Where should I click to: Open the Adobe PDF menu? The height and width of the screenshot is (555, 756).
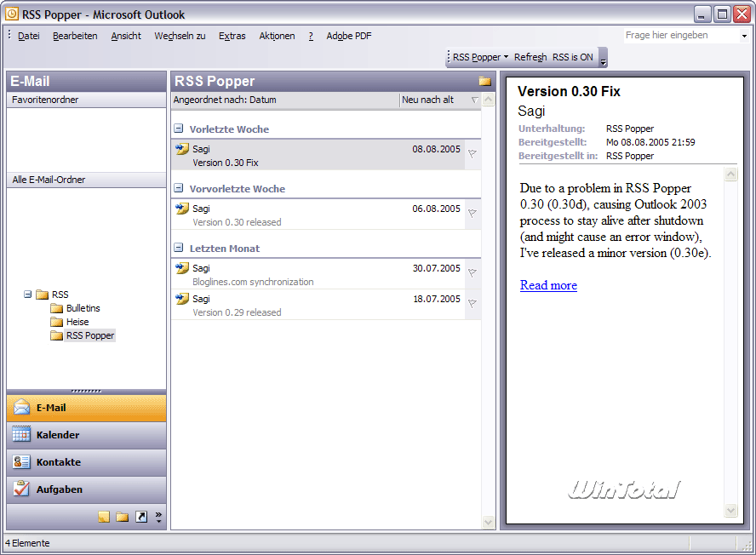[348, 36]
